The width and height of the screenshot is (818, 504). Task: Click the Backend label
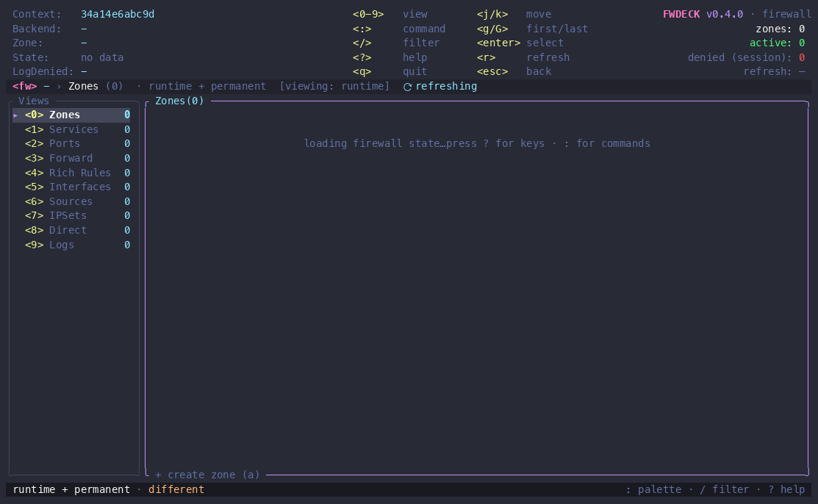(x=37, y=29)
